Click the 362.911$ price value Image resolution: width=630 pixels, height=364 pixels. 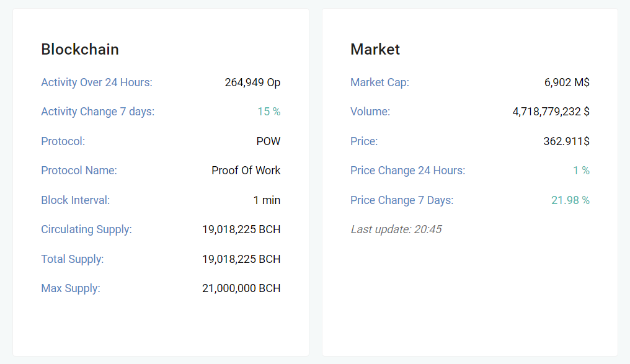567,141
